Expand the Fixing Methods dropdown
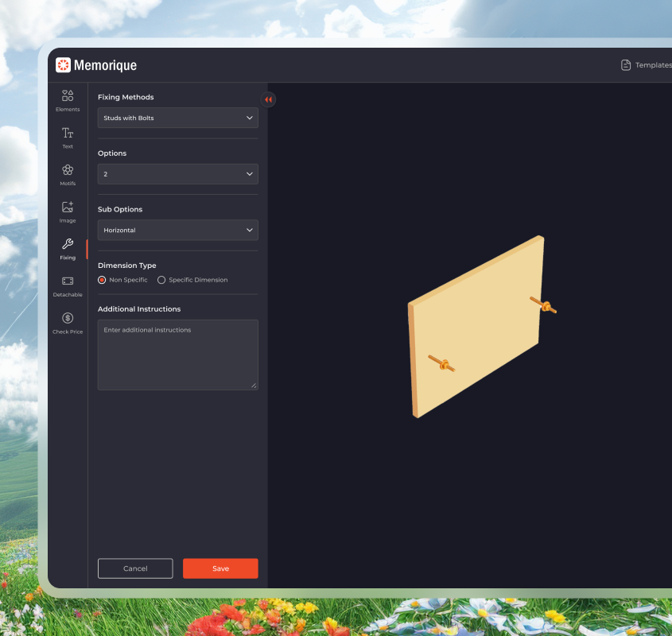Viewport: 672px width, 636px height. (177, 118)
